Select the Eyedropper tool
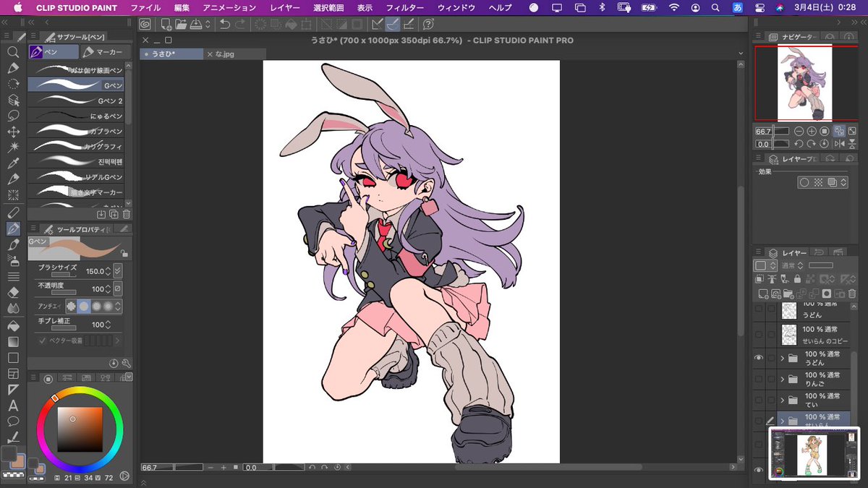The image size is (868, 488). pyautogui.click(x=13, y=163)
